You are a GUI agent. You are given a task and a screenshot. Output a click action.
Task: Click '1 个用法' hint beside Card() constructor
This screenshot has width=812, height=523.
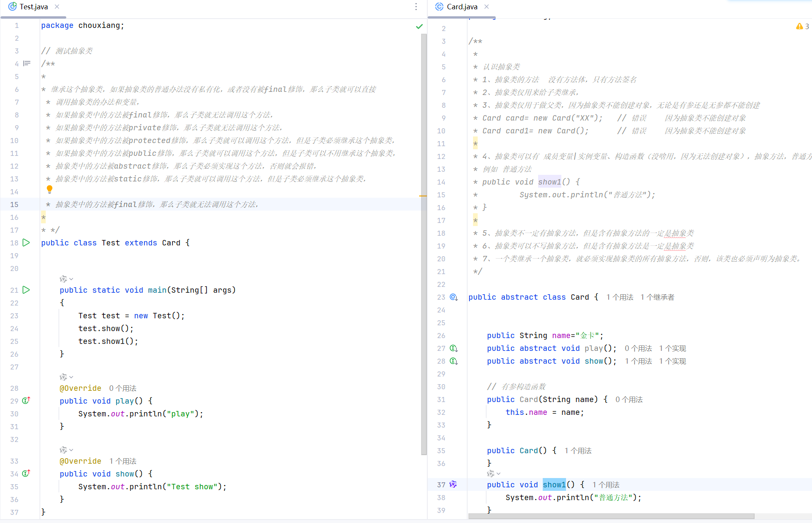pos(578,451)
